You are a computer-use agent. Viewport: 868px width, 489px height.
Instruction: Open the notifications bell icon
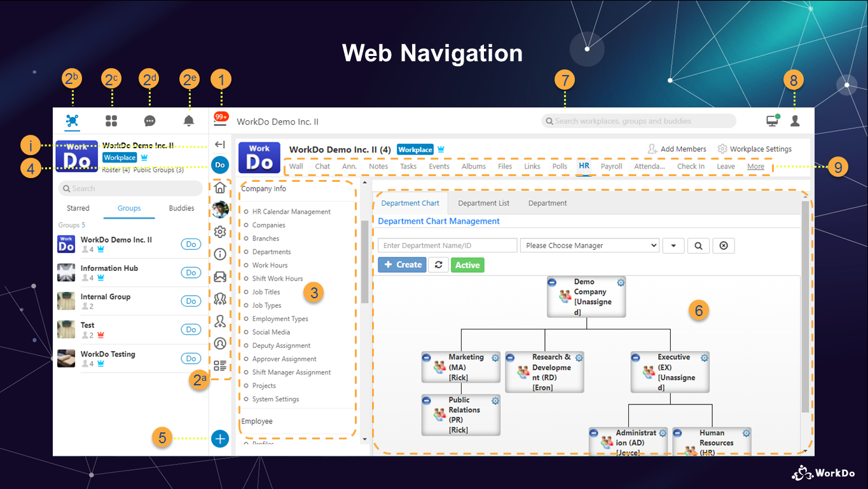click(x=189, y=120)
